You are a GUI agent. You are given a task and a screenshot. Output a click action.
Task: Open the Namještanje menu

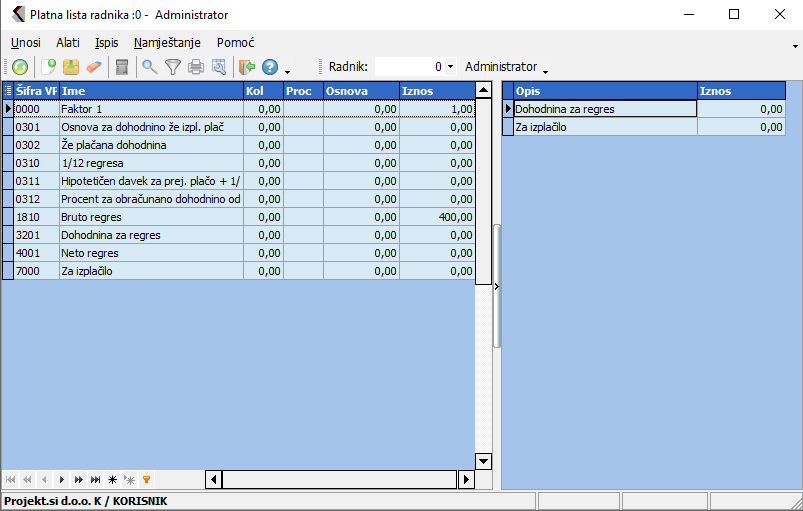click(167, 43)
